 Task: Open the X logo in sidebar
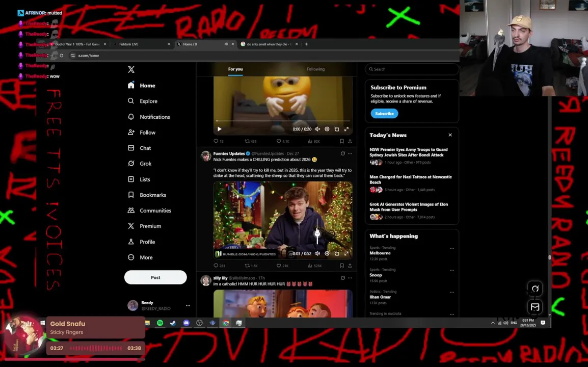tap(131, 69)
